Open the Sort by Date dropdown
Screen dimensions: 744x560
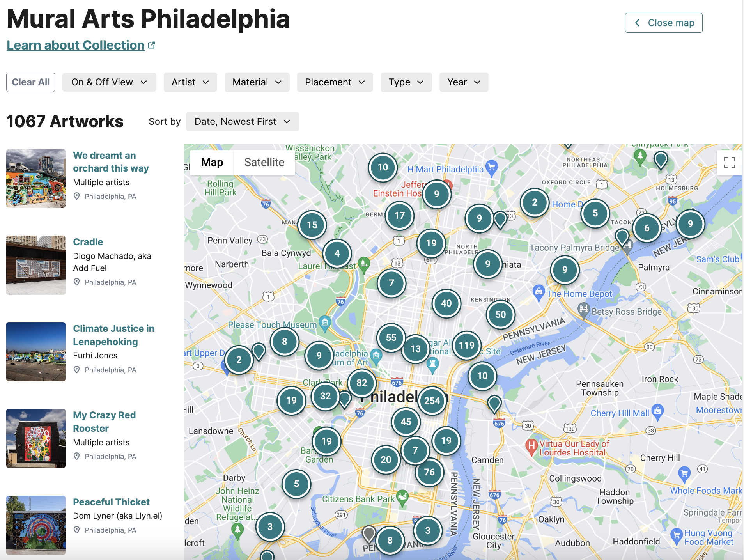click(x=242, y=121)
